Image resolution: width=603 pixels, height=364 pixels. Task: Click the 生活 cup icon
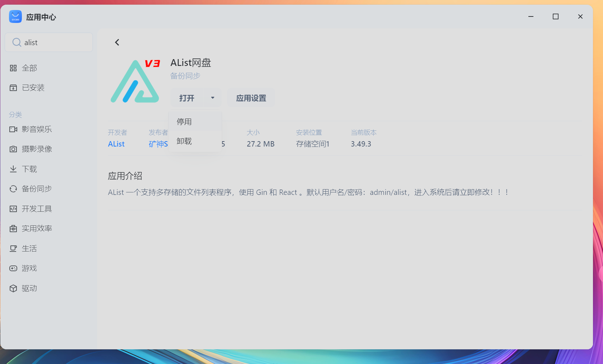13,249
